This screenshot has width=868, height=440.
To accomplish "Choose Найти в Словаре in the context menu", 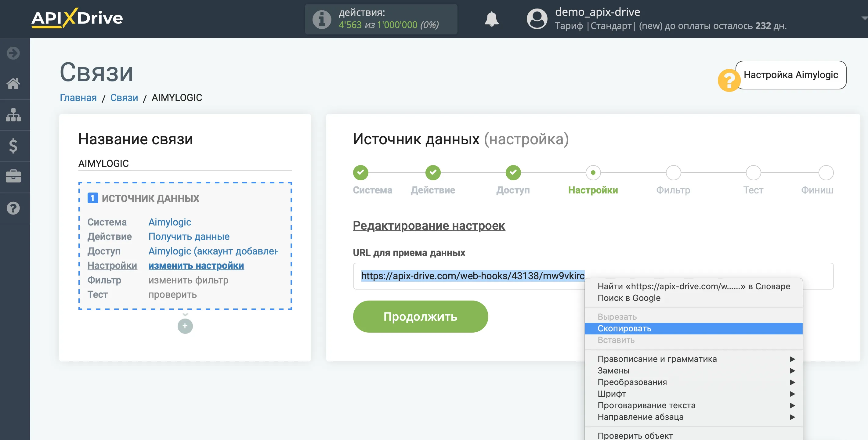I will click(693, 287).
